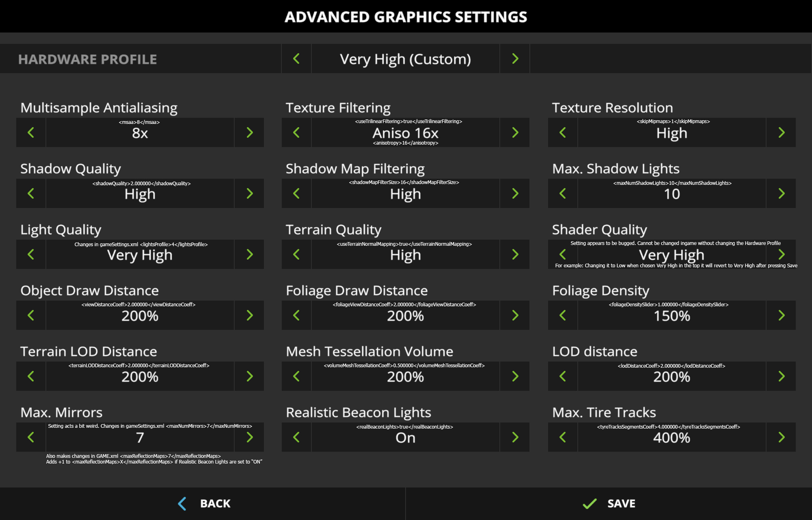Reduce Foliage Density with left arrow
812x520 pixels.
pyautogui.click(x=563, y=315)
